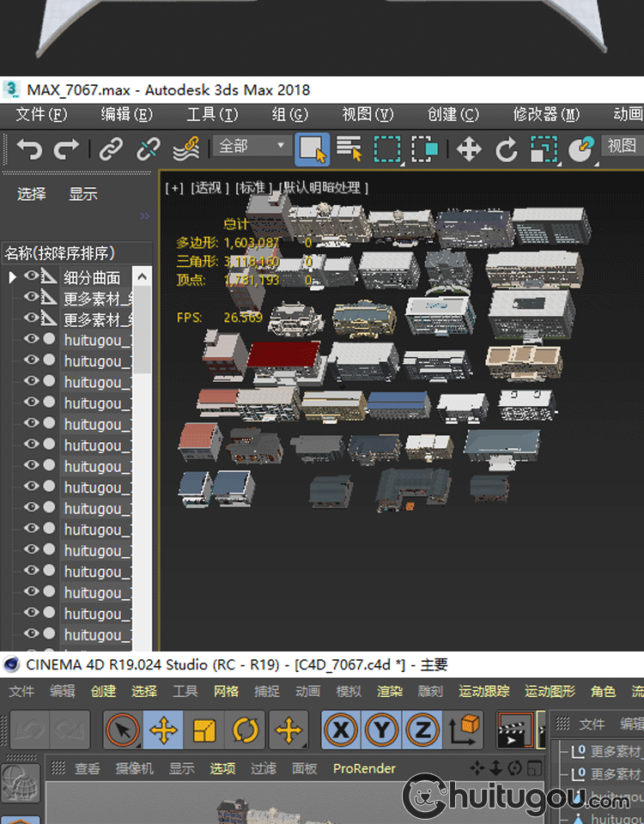Open 选择 menu in scene explorer
This screenshot has height=824, width=644.
point(32,194)
